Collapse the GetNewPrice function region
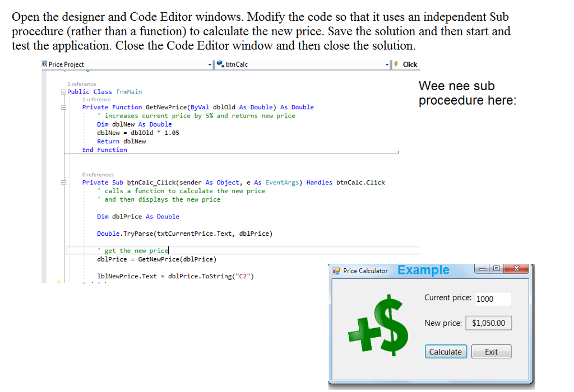The width and height of the screenshot is (574, 392). [63, 108]
